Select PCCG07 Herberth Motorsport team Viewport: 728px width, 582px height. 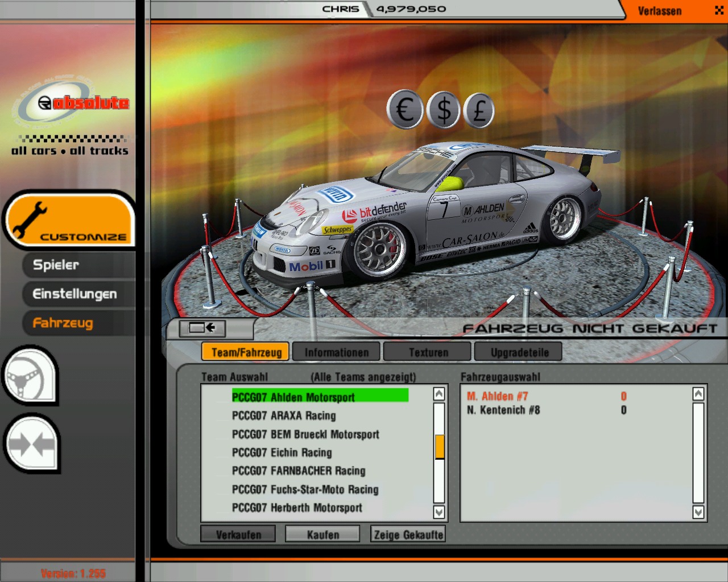(297, 508)
